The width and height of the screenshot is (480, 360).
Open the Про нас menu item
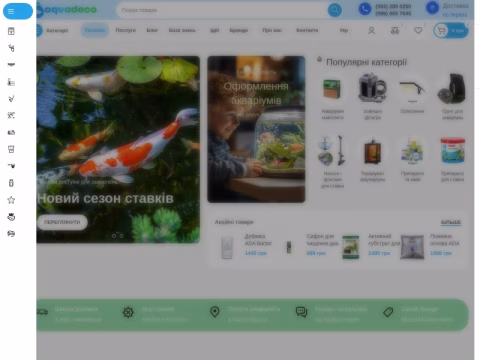pyautogui.click(x=272, y=30)
